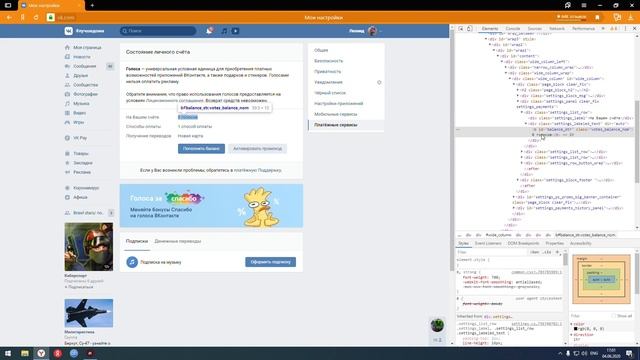The width and height of the screenshot is (640, 360).
Task: Expand more DevTools tabs chevron
Action: coord(603,29)
